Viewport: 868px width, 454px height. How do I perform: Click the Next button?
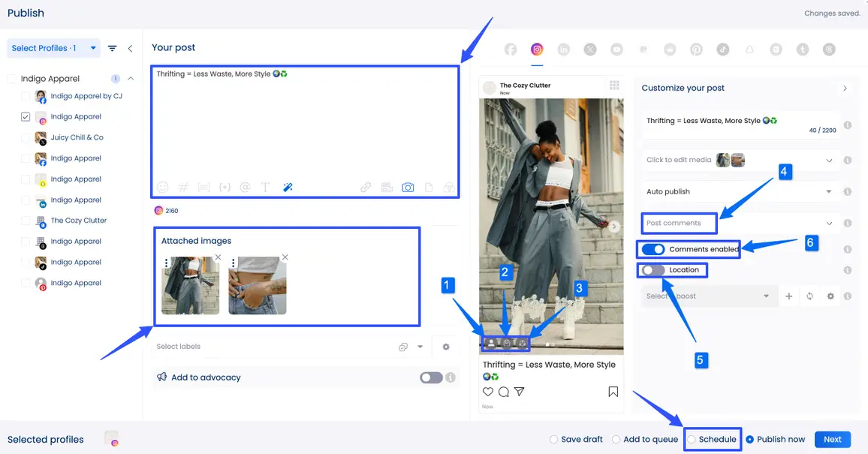(832, 440)
